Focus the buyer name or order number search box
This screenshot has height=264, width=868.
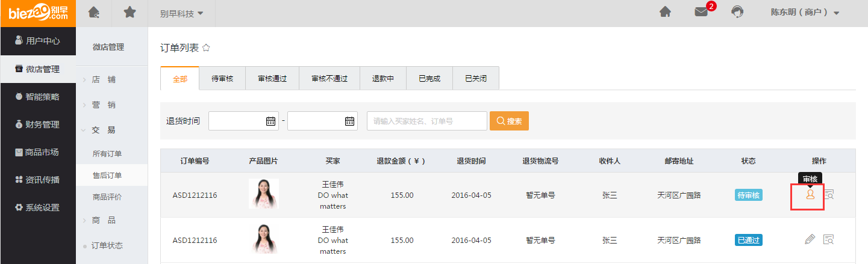pyautogui.click(x=427, y=121)
